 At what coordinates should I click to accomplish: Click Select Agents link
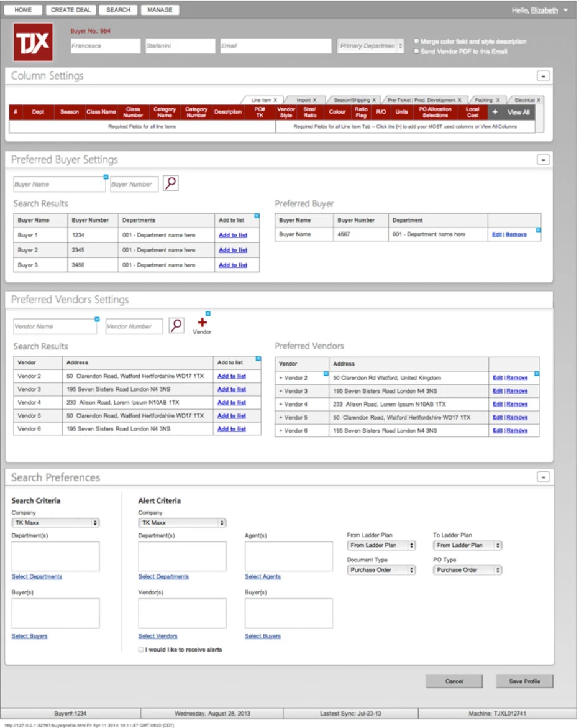point(263,577)
